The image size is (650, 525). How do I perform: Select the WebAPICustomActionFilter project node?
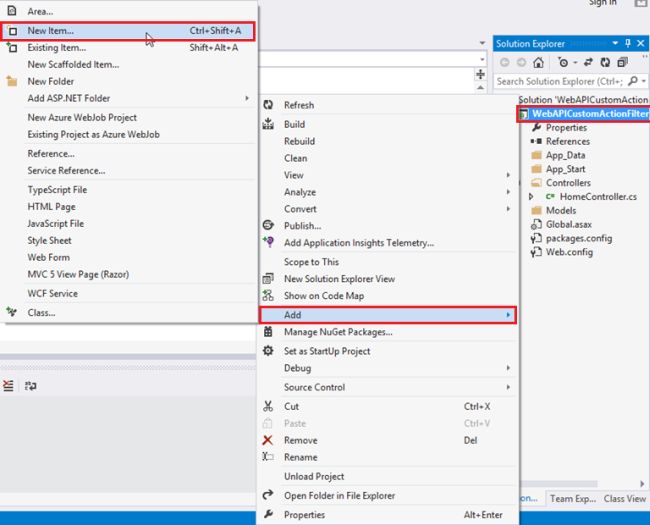[x=584, y=114]
